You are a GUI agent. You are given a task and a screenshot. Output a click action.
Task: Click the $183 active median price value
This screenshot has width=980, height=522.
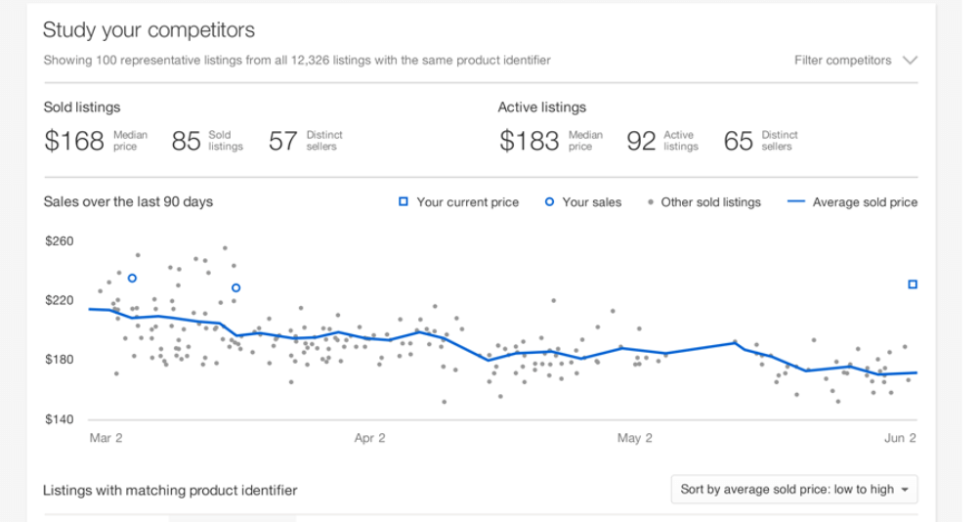click(x=529, y=141)
